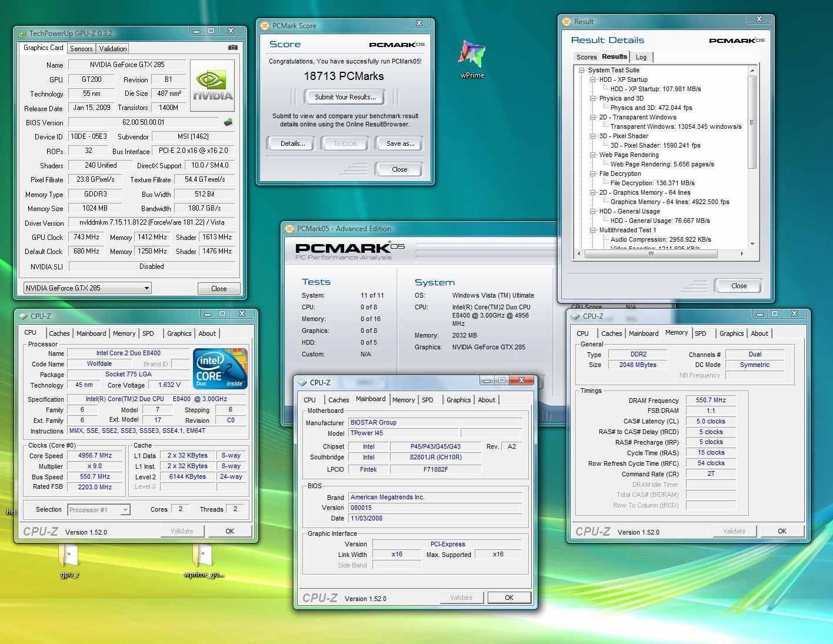The height and width of the screenshot is (644, 833).
Task: Open the Graphics tab in the CPU-Z Mainboard window
Action: pos(459,400)
